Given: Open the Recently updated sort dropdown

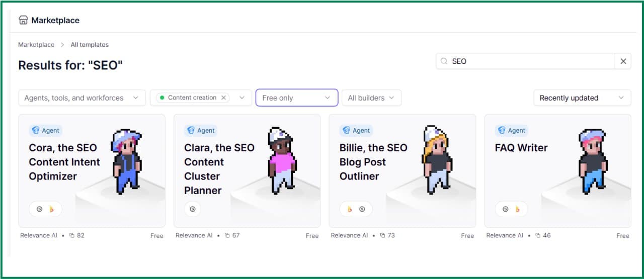Looking at the screenshot, I should tap(582, 98).
